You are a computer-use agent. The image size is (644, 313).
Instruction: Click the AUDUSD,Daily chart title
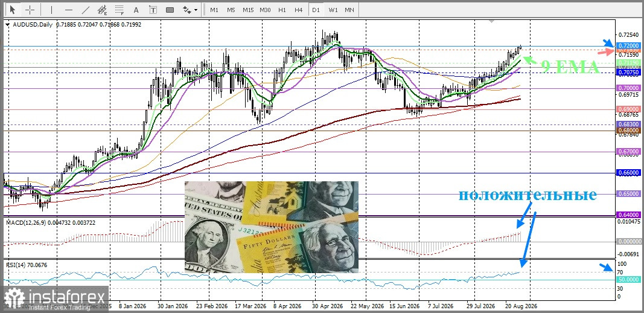pyautogui.click(x=33, y=25)
